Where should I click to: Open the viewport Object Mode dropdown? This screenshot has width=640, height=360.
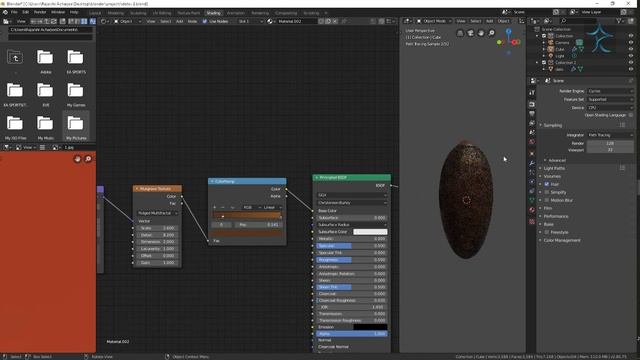coord(434,21)
